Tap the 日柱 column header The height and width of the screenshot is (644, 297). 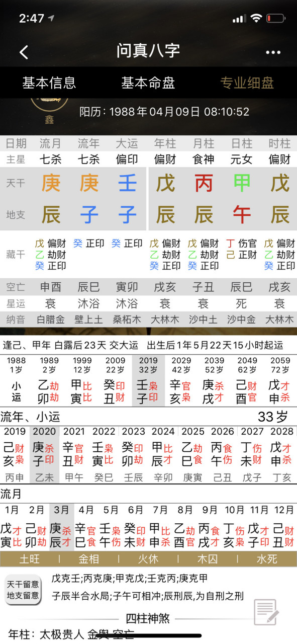[242, 144]
